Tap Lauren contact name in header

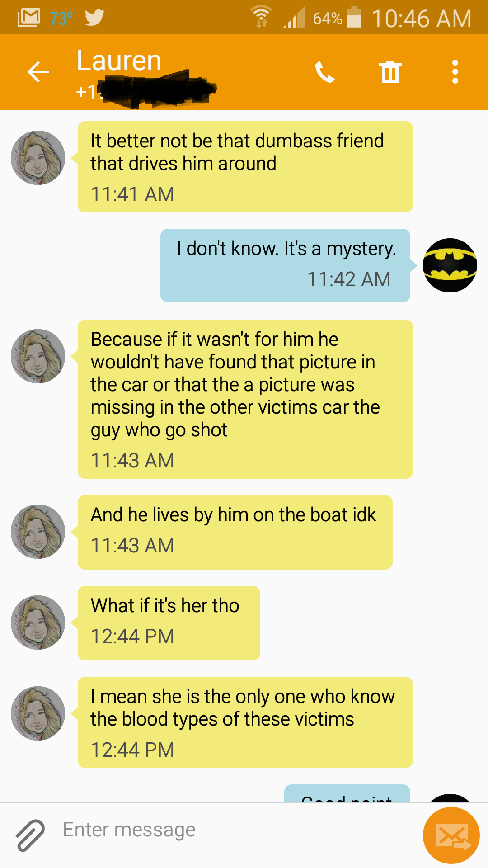point(119,61)
